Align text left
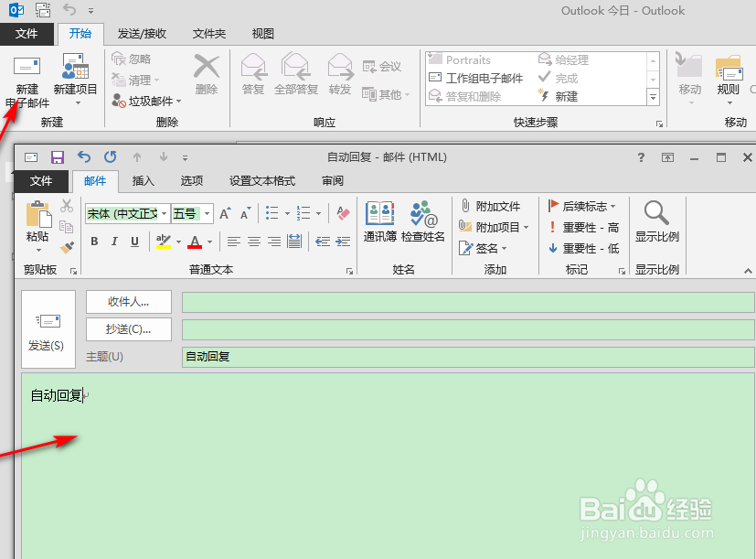756x559 pixels. [234, 242]
